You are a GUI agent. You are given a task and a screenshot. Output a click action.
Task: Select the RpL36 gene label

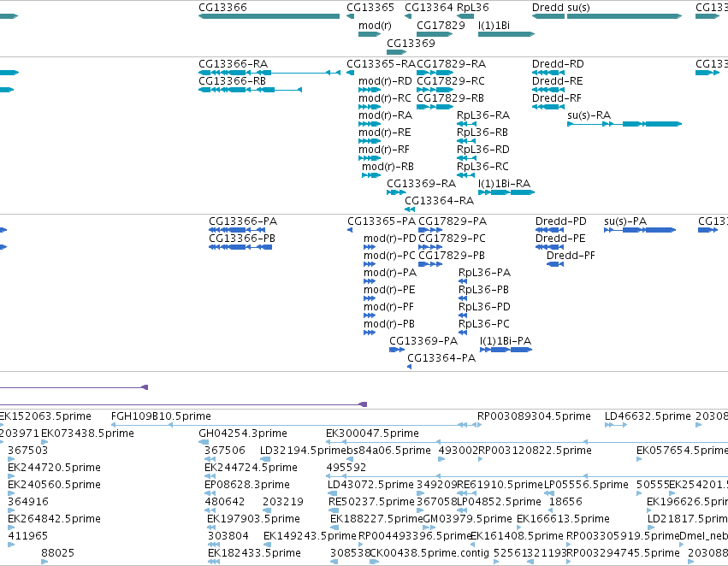coord(472,8)
